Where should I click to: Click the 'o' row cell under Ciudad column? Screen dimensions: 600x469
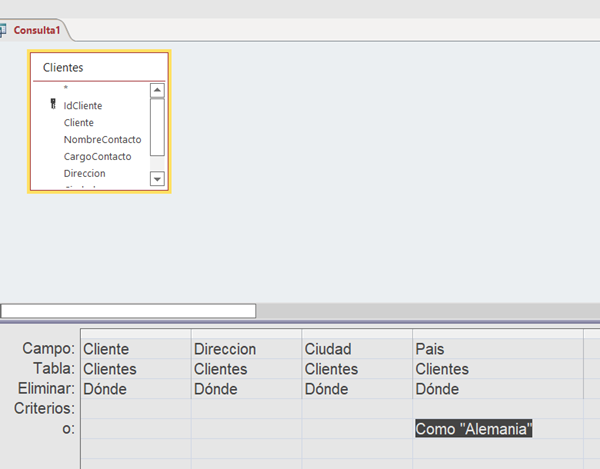click(x=357, y=428)
